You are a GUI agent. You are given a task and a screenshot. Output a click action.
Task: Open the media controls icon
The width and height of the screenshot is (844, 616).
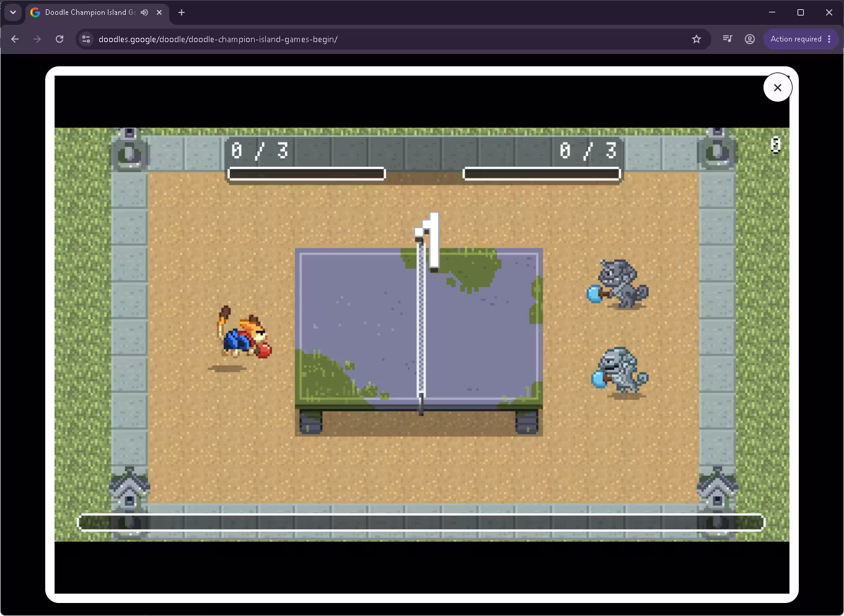pos(728,39)
